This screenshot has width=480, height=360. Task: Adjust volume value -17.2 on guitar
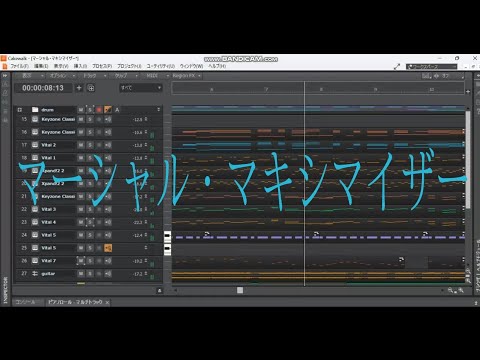click(138, 274)
